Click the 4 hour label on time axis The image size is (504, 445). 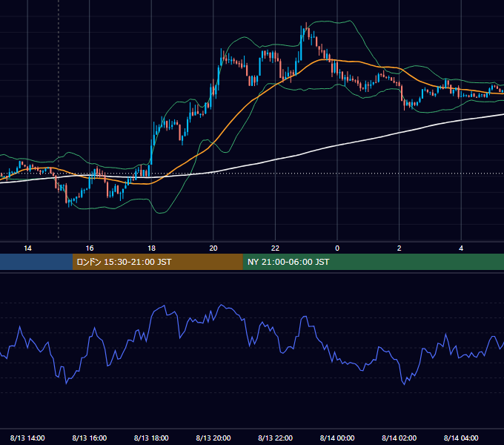point(461,248)
